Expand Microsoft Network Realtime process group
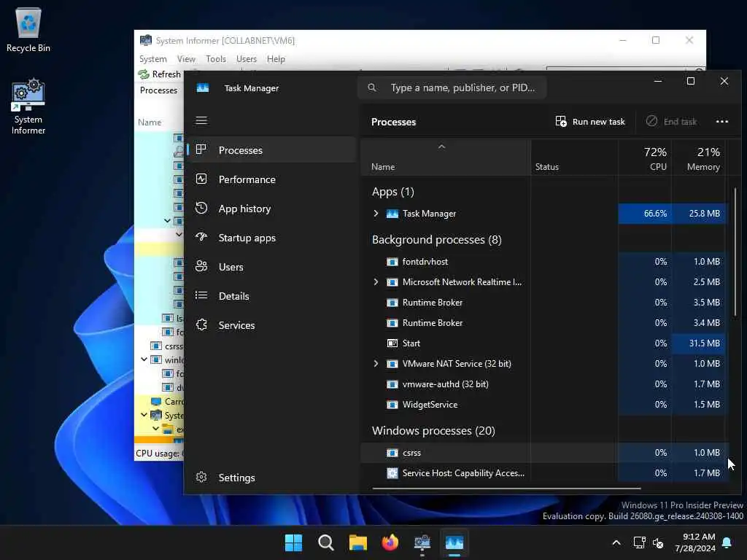Viewport: 747px width, 560px height. (376, 282)
